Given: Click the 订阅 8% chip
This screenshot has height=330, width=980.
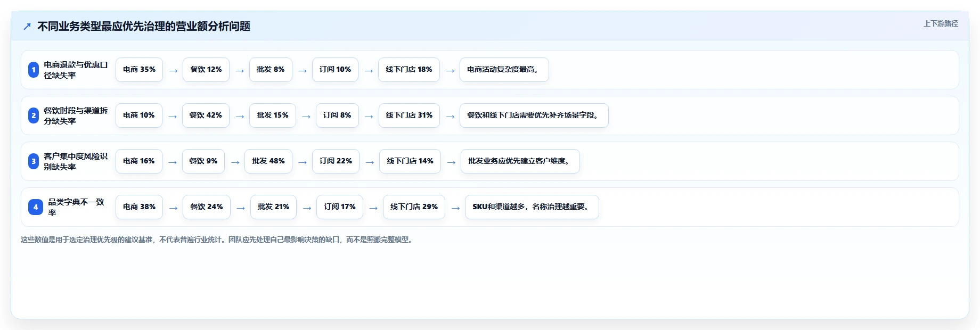Looking at the screenshot, I should point(337,115).
